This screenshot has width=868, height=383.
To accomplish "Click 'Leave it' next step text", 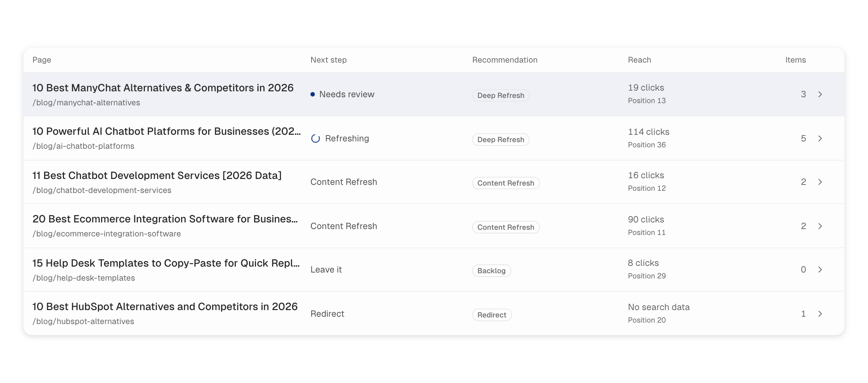I will coord(326,270).
